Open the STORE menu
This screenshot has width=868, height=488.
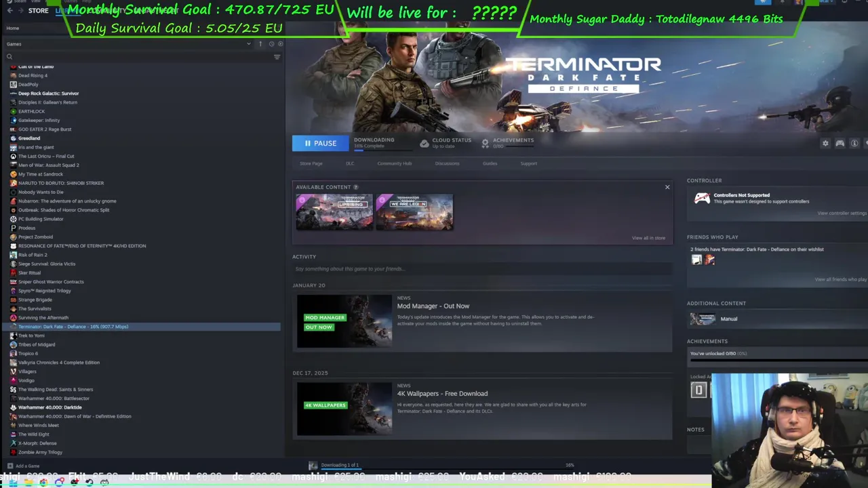pyautogui.click(x=39, y=10)
